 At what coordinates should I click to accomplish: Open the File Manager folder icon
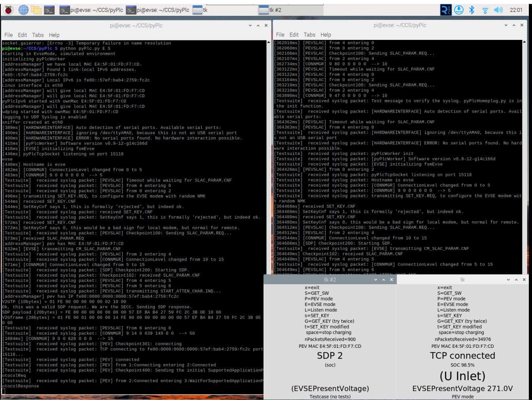click(x=36, y=10)
